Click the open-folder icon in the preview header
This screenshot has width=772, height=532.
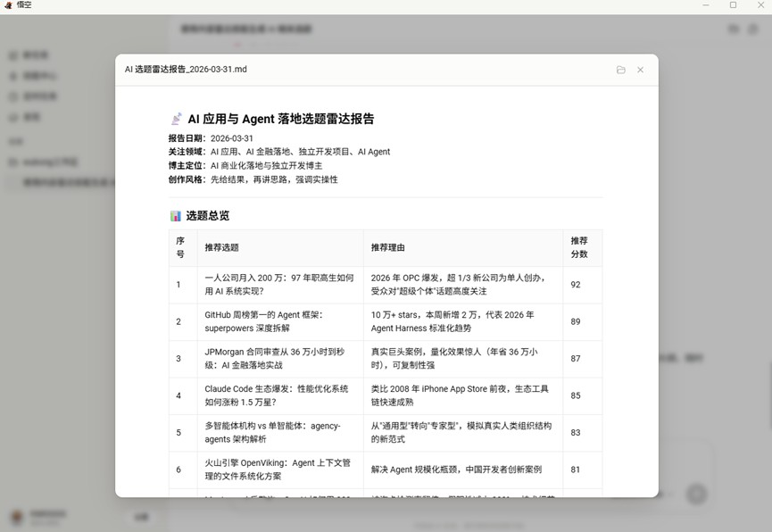pos(621,70)
